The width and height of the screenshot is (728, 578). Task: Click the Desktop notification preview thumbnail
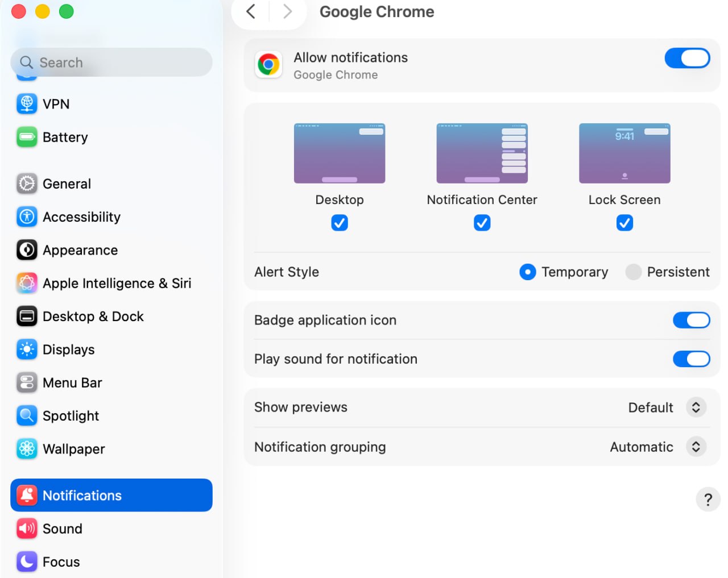(340, 153)
